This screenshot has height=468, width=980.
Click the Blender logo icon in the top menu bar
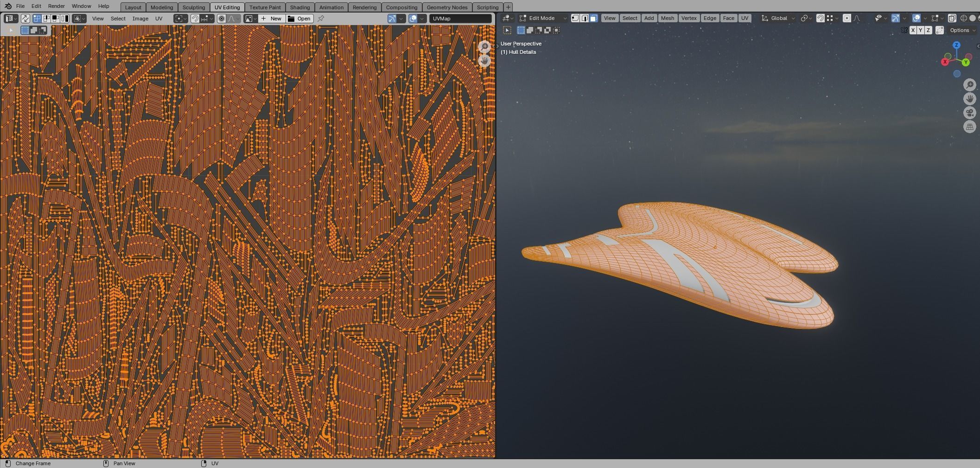point(8,6)
